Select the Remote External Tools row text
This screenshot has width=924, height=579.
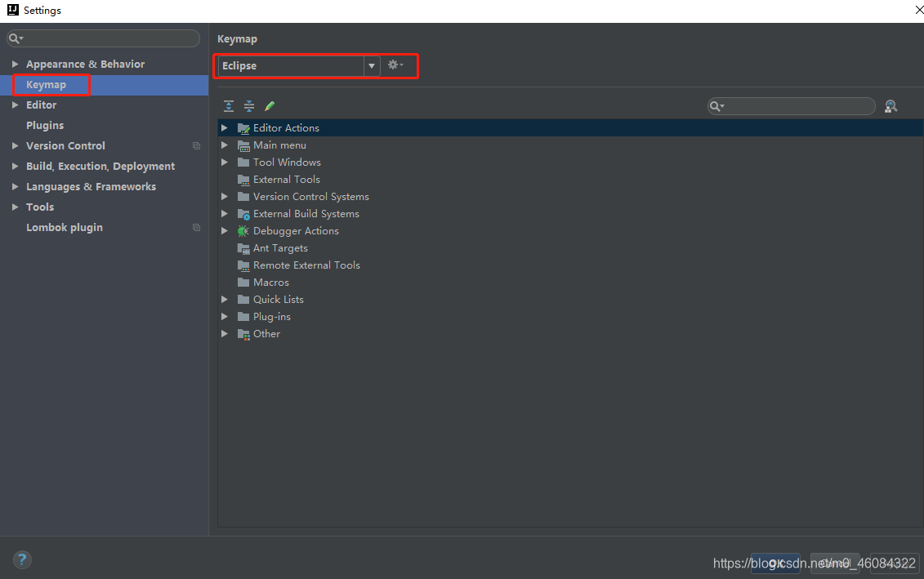(x=306, y=265)
